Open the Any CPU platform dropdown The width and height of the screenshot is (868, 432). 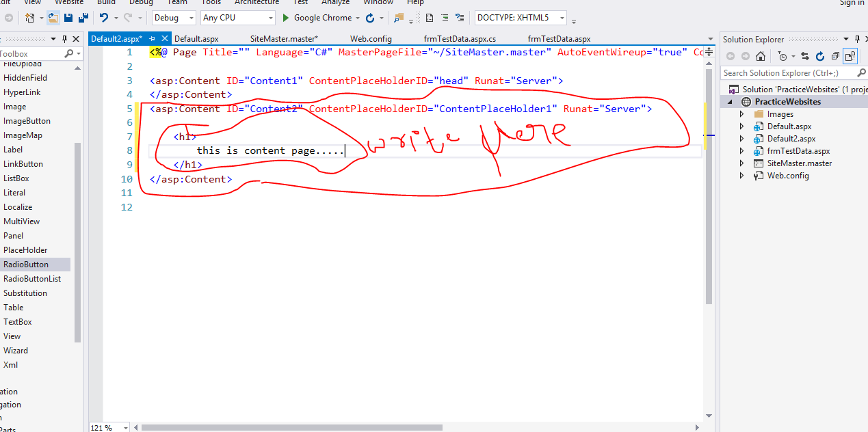click(x=269, y=17)
